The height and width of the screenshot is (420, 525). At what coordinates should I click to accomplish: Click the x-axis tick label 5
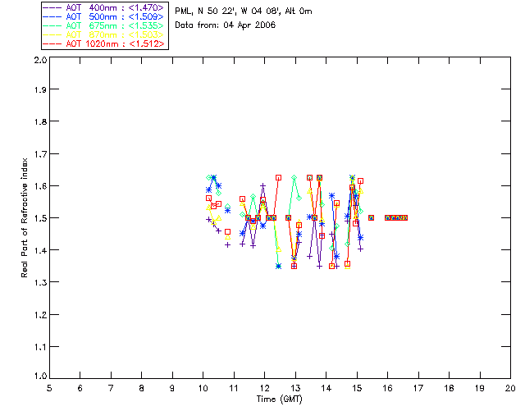(49, 388)
